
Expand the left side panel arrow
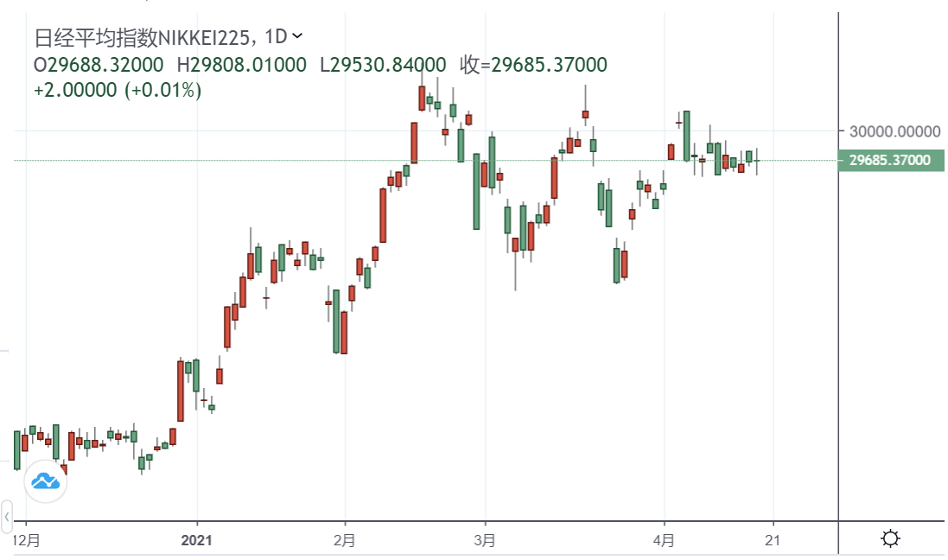[x=7, y=517]
